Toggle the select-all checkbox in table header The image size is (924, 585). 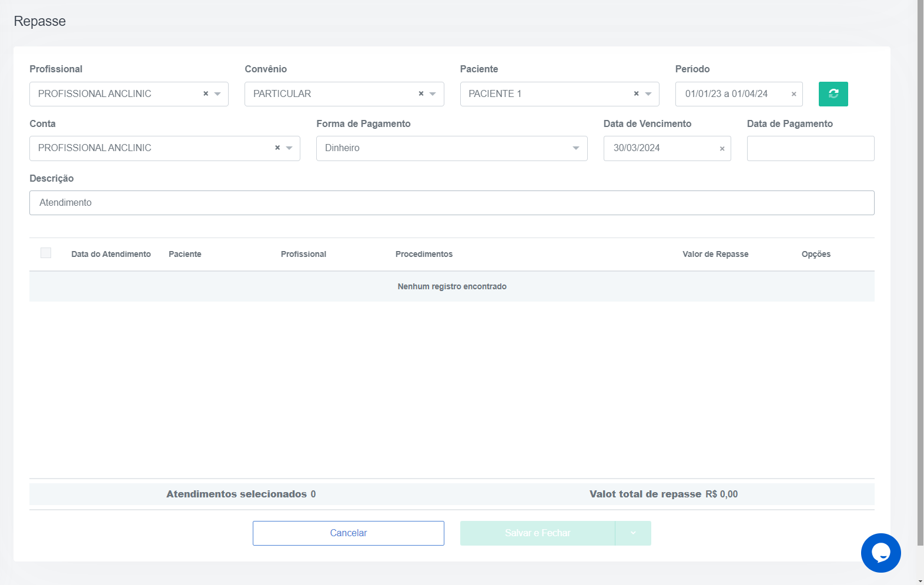pyautogui.click(x=46, y=253)
